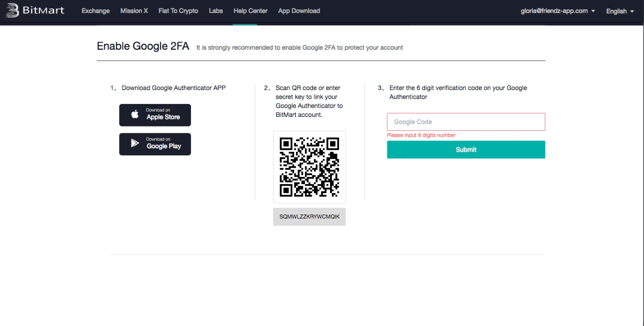Open the Help Center tab
Image resolution: width=644 pixels, height=326 pixels.
point(250,11)
